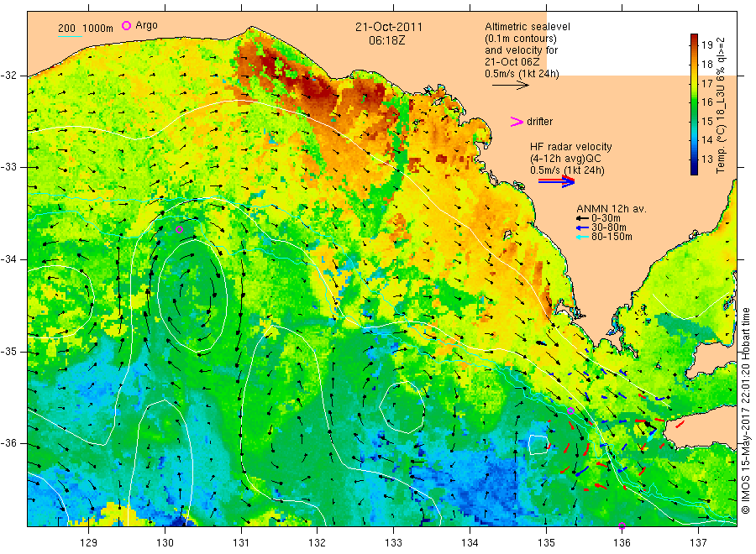Click the 'drifter' legend label
756x554 pixels.
click(x=539, y=122)
